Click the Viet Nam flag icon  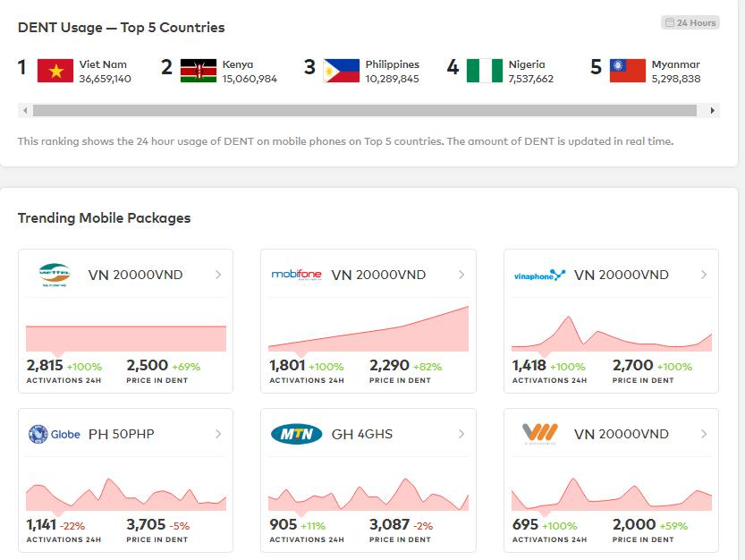pos(55,71)
